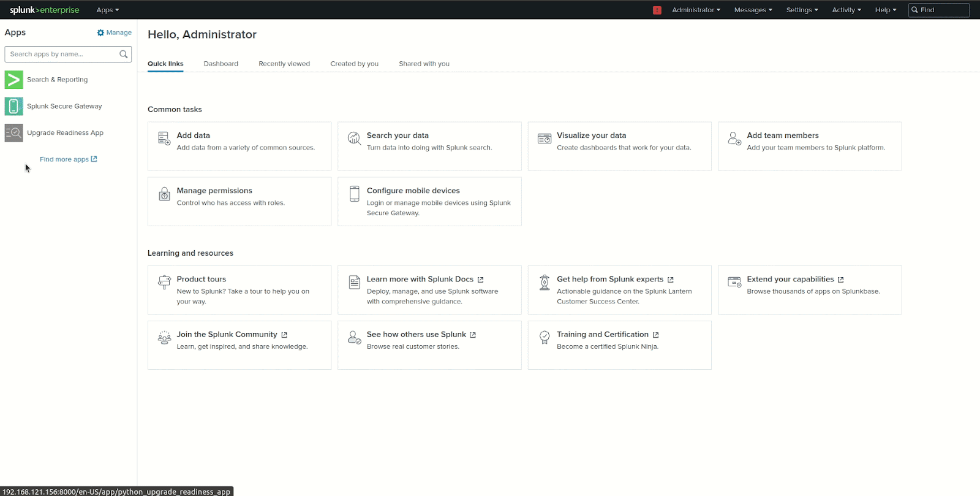Open Search & Reporting app label
Viewport: 980px width, 496px height.
(x=57, y=80)
